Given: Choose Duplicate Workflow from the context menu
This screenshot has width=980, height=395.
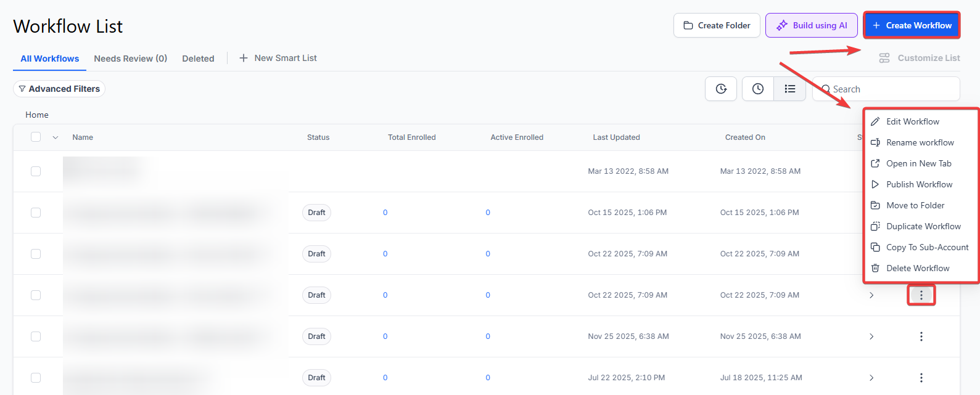Looking at the screenshot, I should pos(923,226).
